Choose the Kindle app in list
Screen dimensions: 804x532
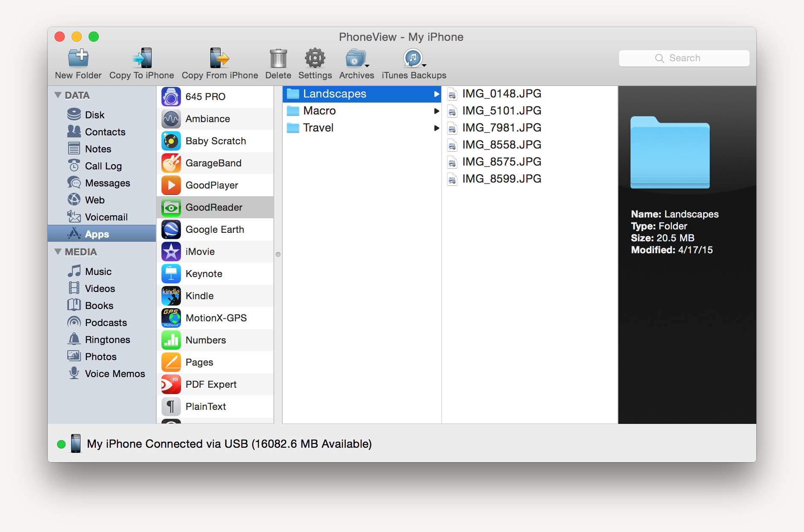pyautogui.click(x=199, y=296)
